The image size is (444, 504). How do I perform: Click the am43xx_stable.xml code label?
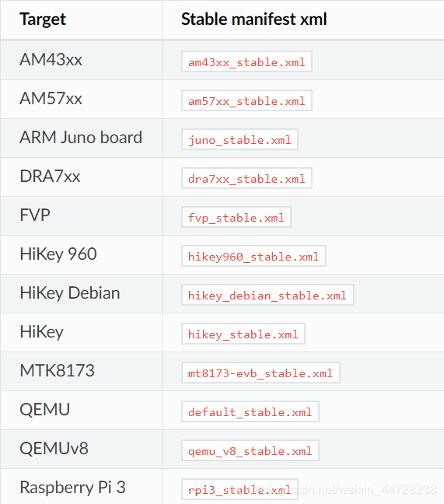[246, 61]
